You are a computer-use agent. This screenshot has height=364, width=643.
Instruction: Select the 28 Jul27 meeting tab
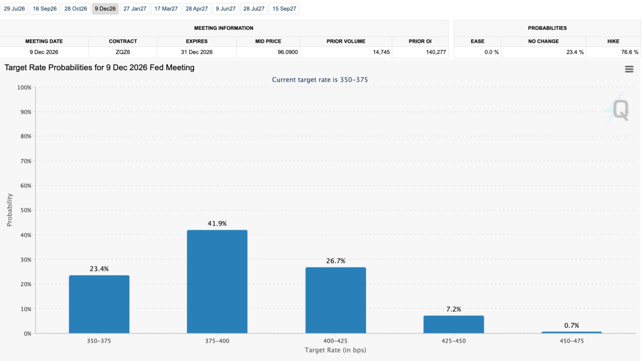254,8
